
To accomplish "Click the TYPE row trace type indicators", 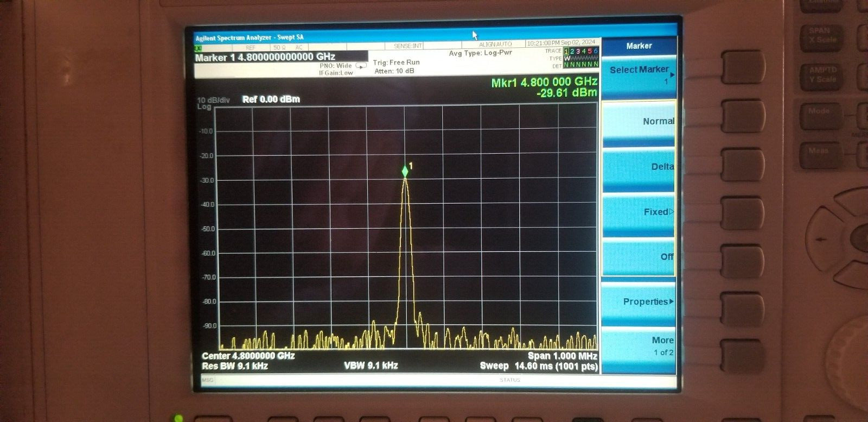I will coord(581,58).
